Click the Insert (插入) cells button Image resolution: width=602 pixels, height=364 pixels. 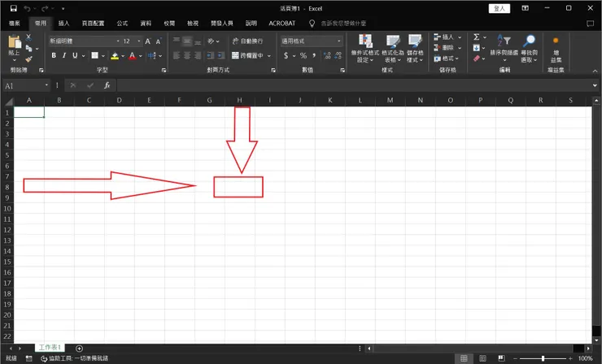click(x=447, y=37)
